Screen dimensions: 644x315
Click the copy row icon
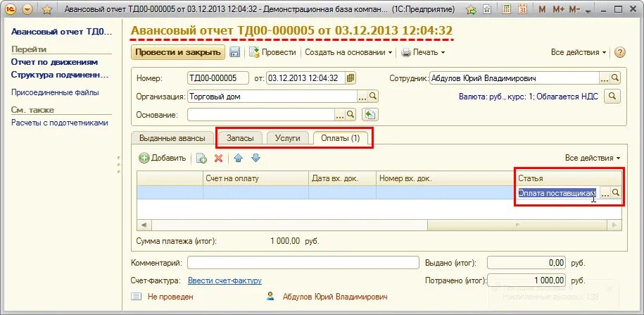point(201,158)
